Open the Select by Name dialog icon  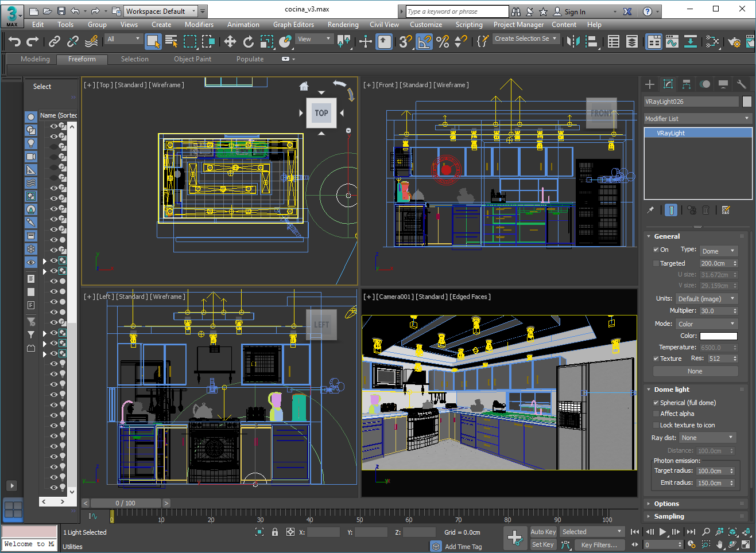pos(171,41)
